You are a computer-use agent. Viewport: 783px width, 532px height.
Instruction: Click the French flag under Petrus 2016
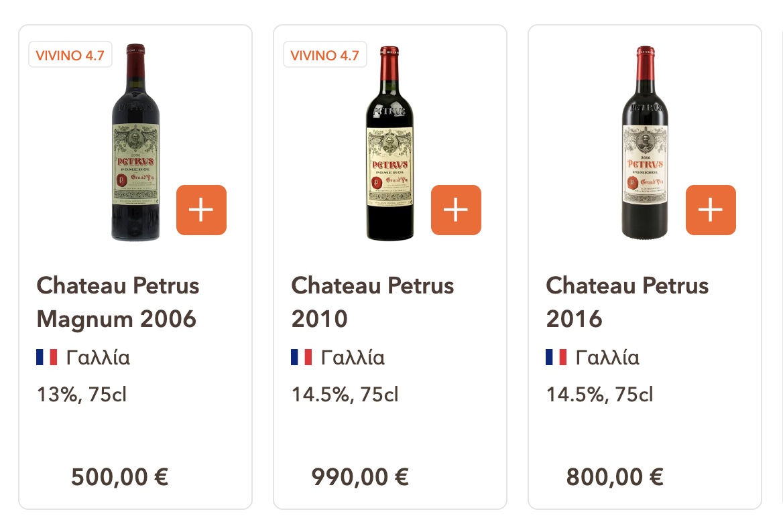point(556,358)
